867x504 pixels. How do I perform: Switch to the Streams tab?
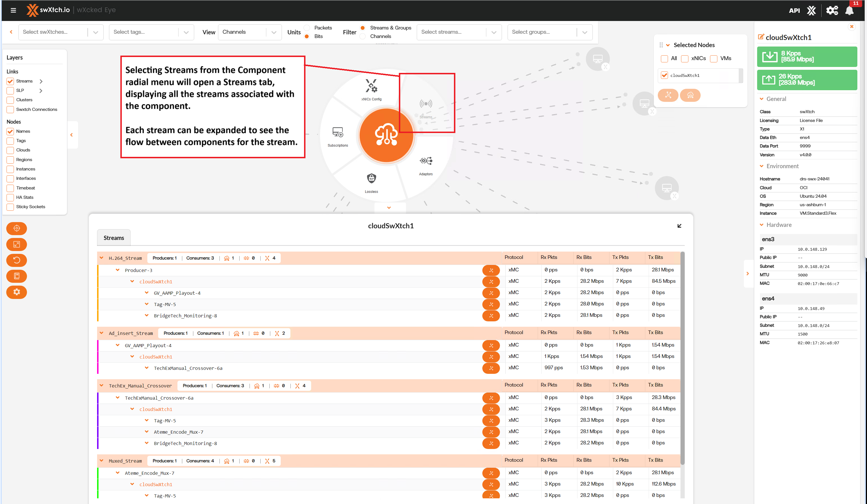114,238
